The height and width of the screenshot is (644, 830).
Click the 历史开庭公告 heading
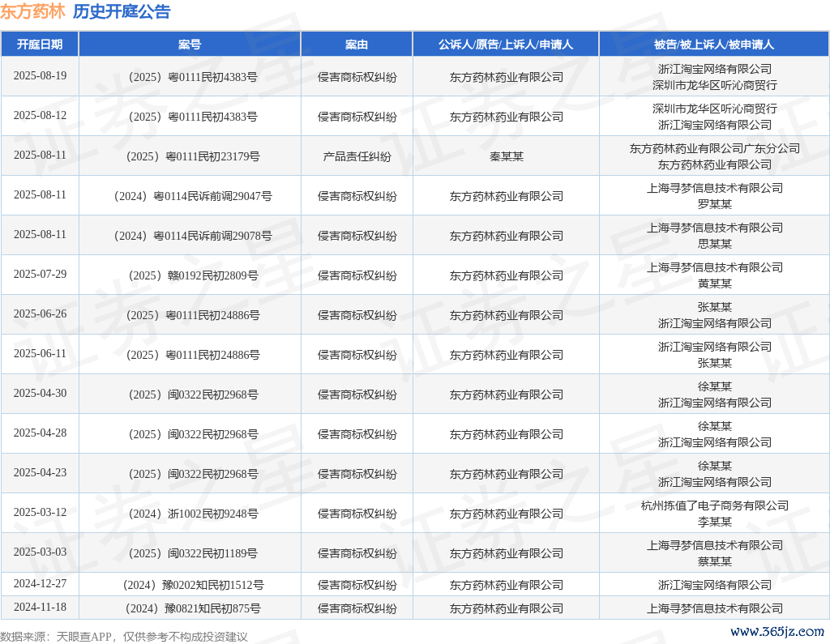[x=122, y=11]
